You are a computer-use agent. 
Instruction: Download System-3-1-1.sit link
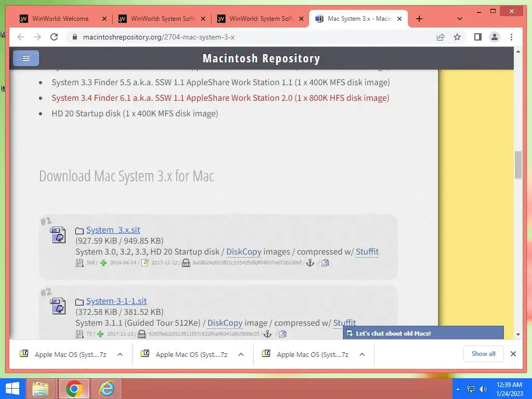click(x=116, y=301)
